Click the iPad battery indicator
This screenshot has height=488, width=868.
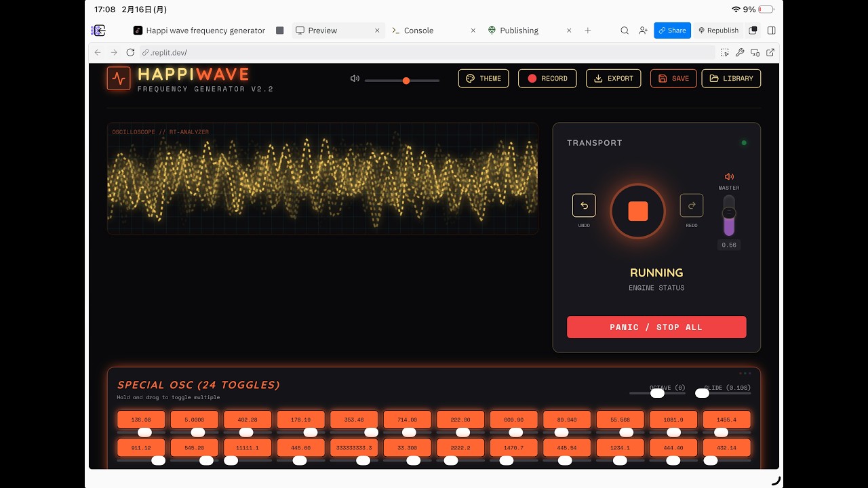point(766,9)
